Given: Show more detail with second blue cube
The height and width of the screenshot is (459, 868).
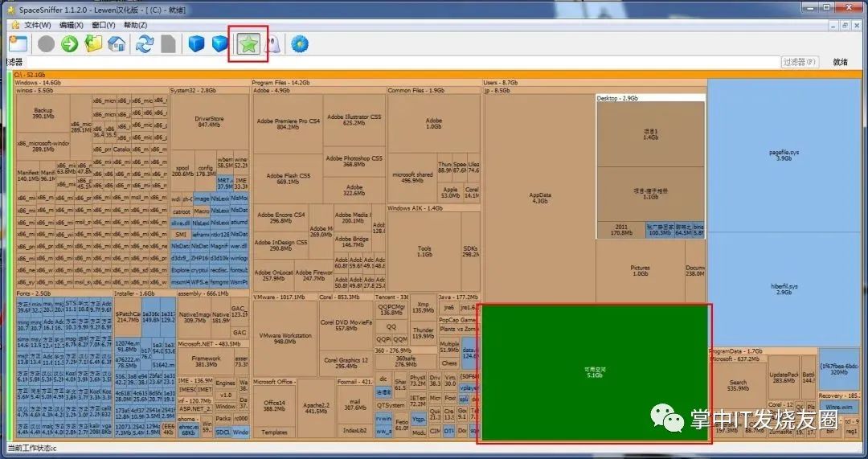Looking at the screenshot, I should point(219,44).
